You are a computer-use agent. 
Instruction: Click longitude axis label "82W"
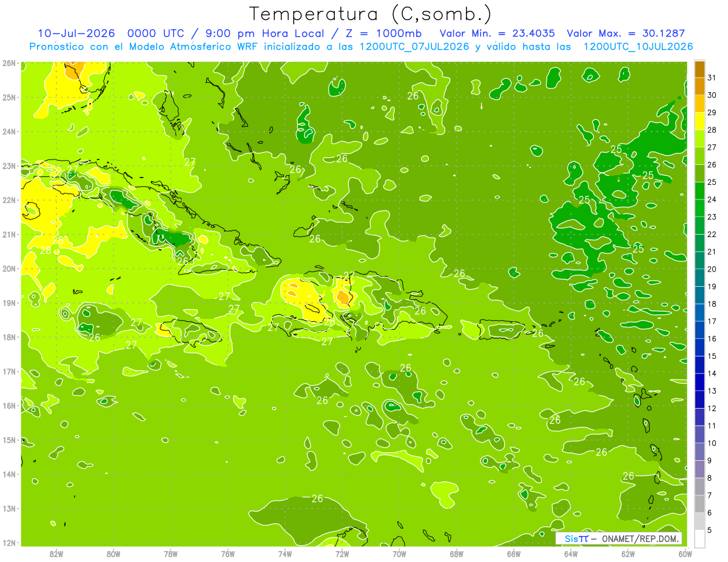click(x=56, y=554)
